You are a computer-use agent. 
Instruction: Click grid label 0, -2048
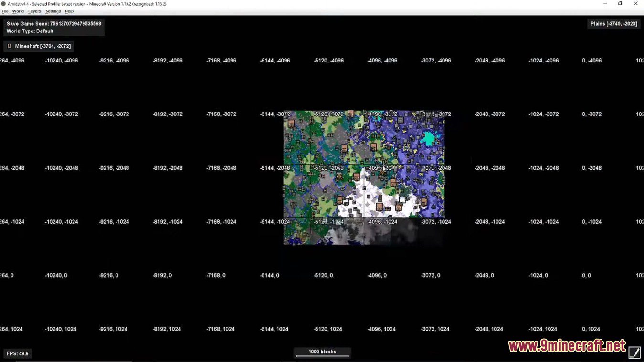[x=591, y=168]
